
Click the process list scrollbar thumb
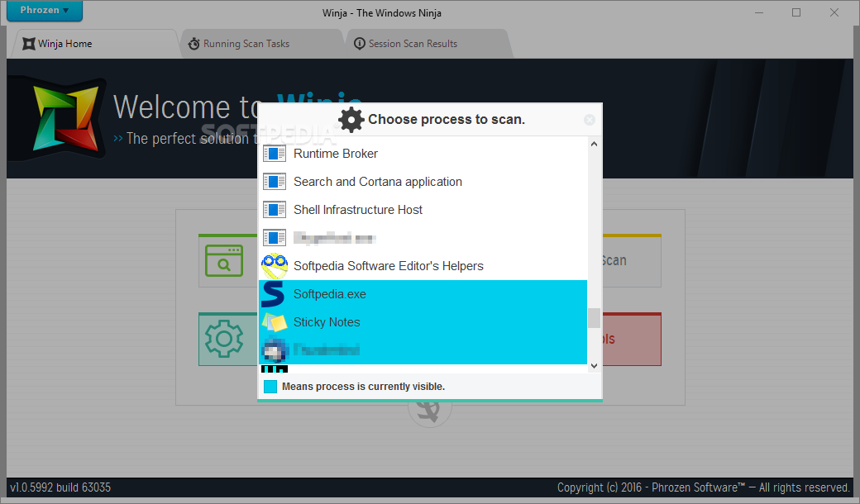point(594,318)
